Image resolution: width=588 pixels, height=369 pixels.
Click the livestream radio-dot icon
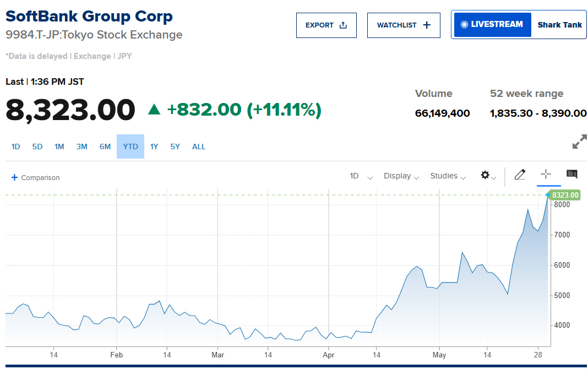click(x=464, y=24)
